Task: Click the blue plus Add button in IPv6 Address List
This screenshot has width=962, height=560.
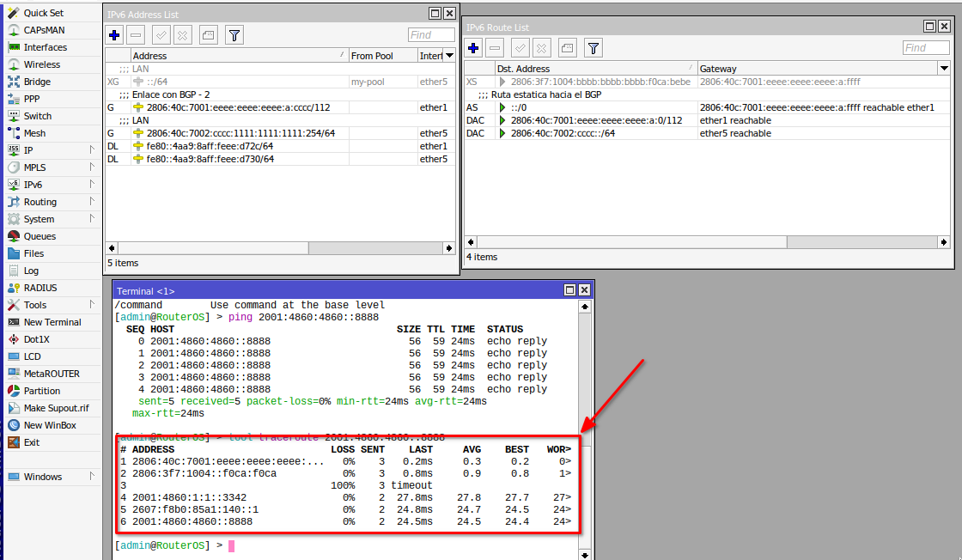Action: tap(115, 35)
